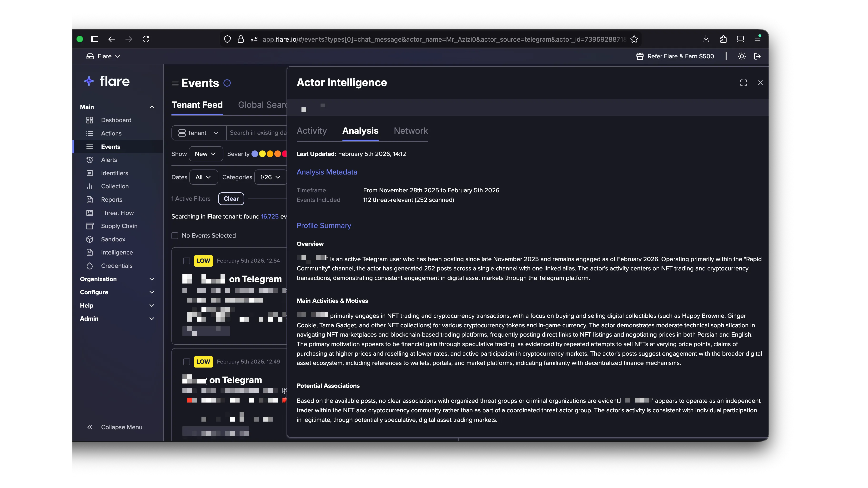Clear the active filters
The height and width of the screenshot is (488, 868).
231,199
